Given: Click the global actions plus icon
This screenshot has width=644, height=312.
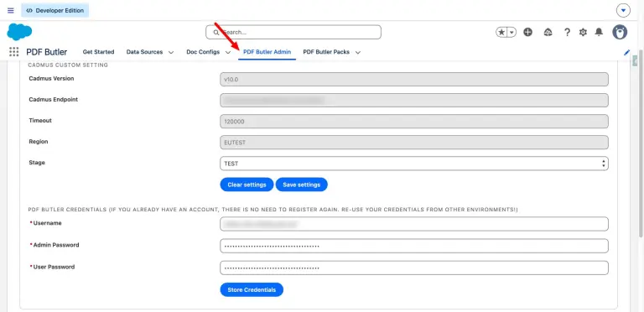Looking at the screenshot, I should [527, 32].
